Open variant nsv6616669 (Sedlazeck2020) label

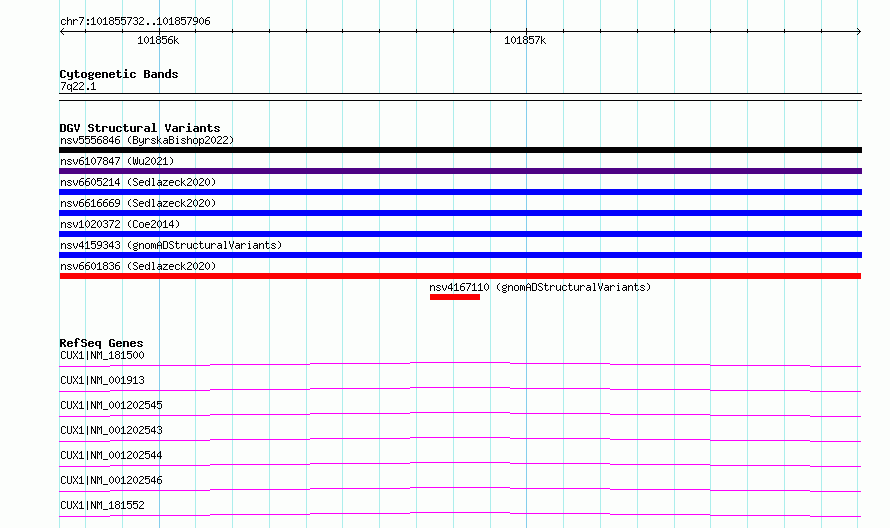point(138,203)
